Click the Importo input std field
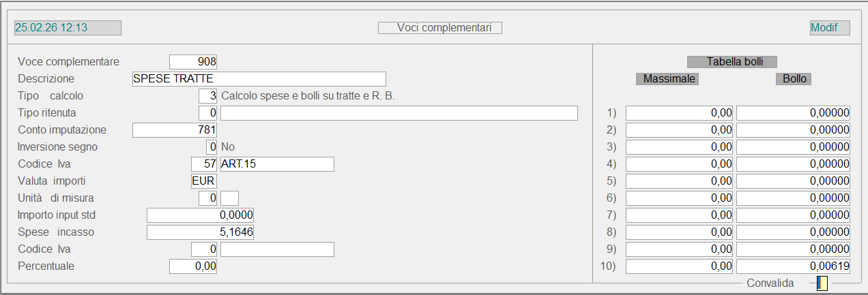Screen dimensions: 868x295 coord(201,215)
